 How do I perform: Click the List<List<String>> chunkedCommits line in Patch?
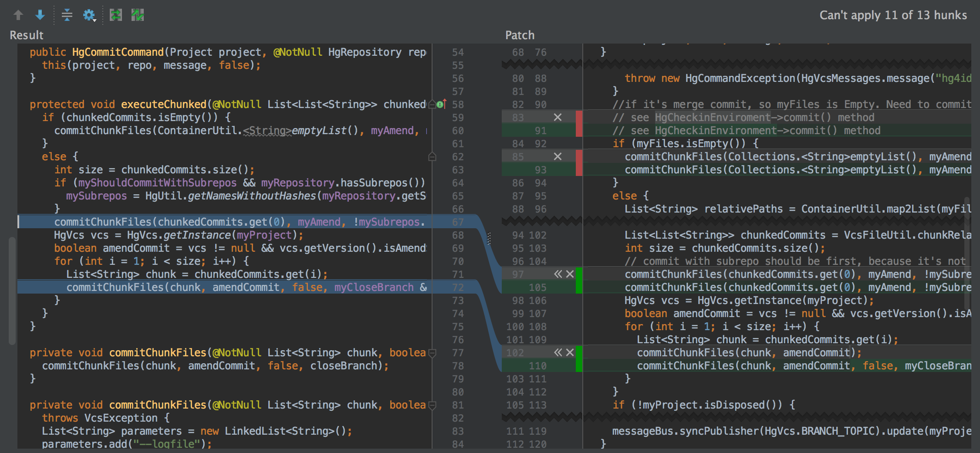pyautogui.click(x=798, y=235)
